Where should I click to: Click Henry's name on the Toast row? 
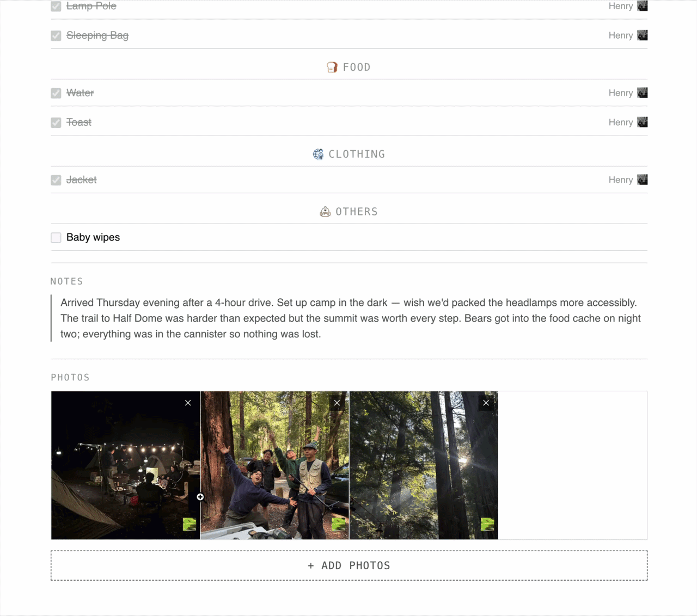click(x=621, y=122)
